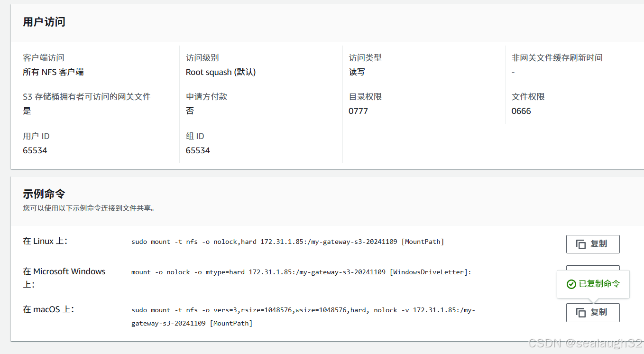This screenshot has width=644, height=354.
Task: Click the 0666 file permission value
Action: (x=521, y=111)
